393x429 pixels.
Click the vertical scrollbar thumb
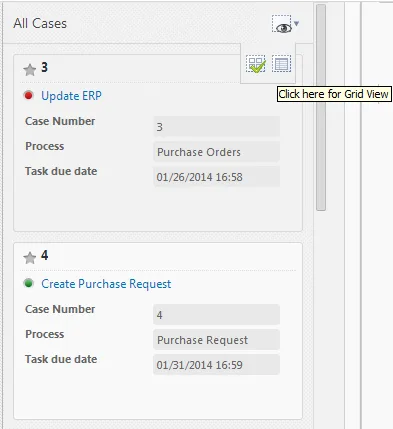[321, 107]
